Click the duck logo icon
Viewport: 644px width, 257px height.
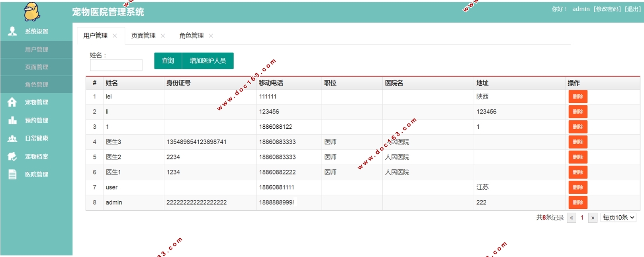click(32, 12)
